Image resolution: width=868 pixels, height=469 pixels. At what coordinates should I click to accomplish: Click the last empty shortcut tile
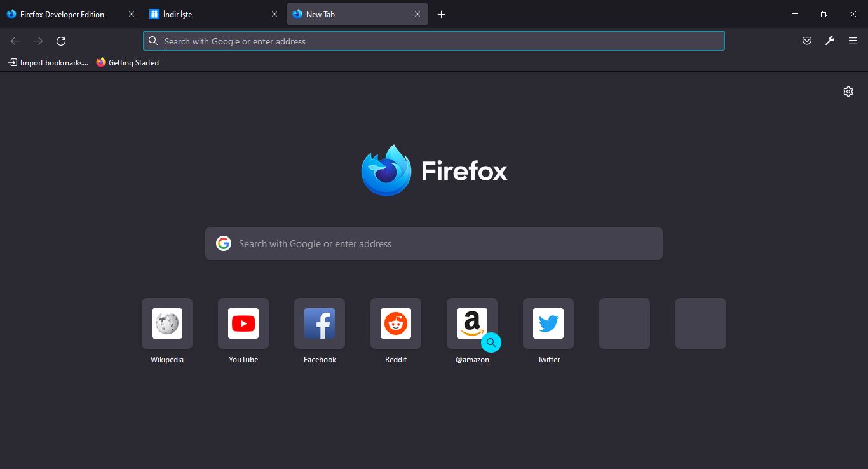point(701,323)
